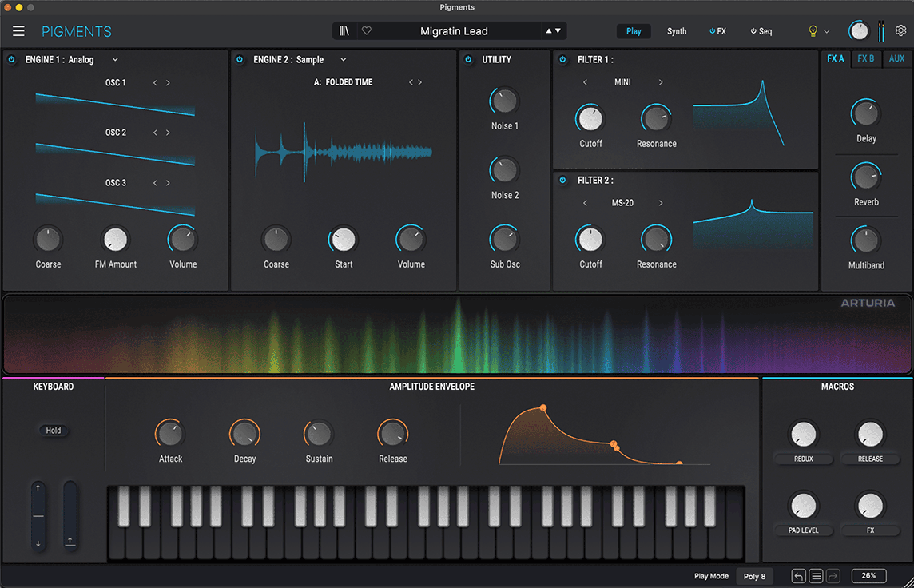This screenshot has width=914, height=588.
Task: Click the FX macro label
Action: coord(870,530)
